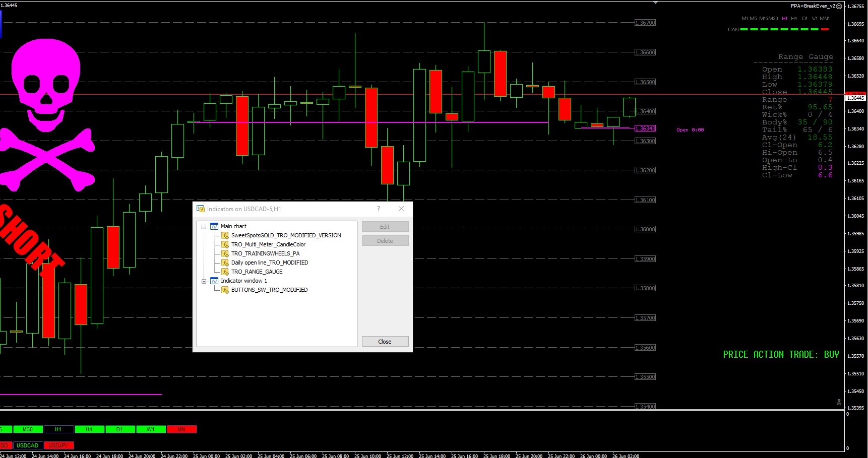Click the FPA BreakEven smiley face icon

pos(839,6)
